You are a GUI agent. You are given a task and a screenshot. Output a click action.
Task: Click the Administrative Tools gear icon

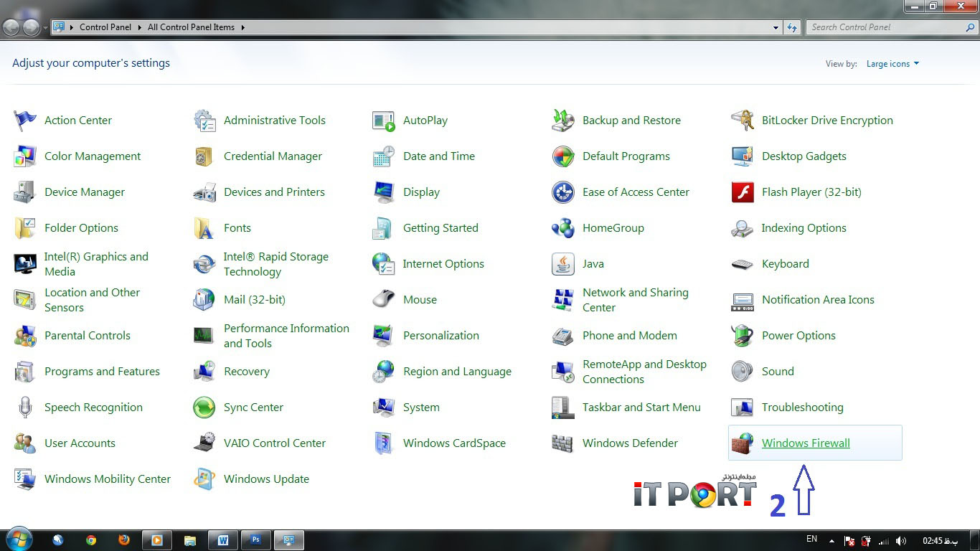pyautogui.click(x=204, y=121)
